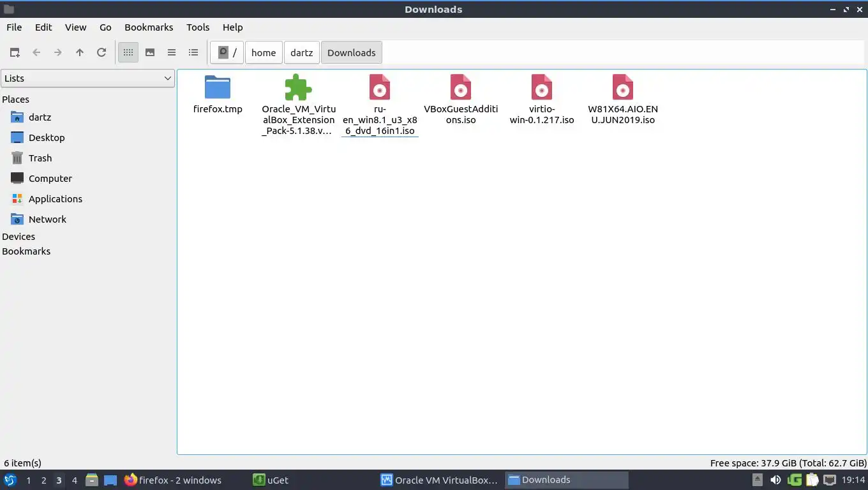Switch to workspace 1
The width and height of the screenshot is (868, 490).
tap(28, 480)
